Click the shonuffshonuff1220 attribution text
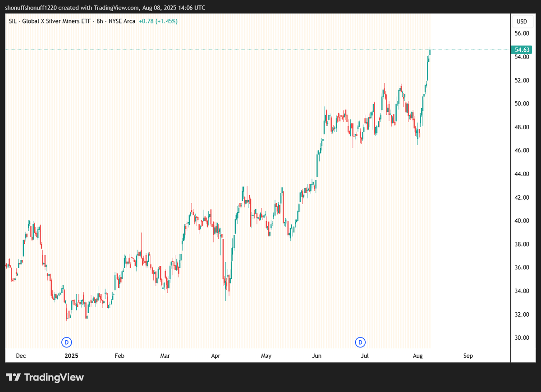This screenshot has height=392, width=541. pyautogui.click(x=30, y=8)
